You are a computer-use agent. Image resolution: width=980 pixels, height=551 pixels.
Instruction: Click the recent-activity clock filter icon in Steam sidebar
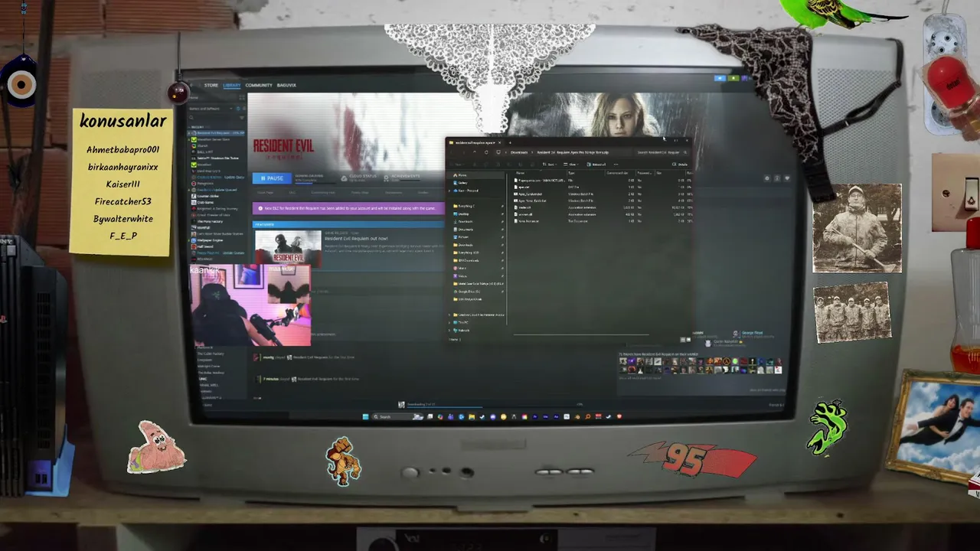238,109
